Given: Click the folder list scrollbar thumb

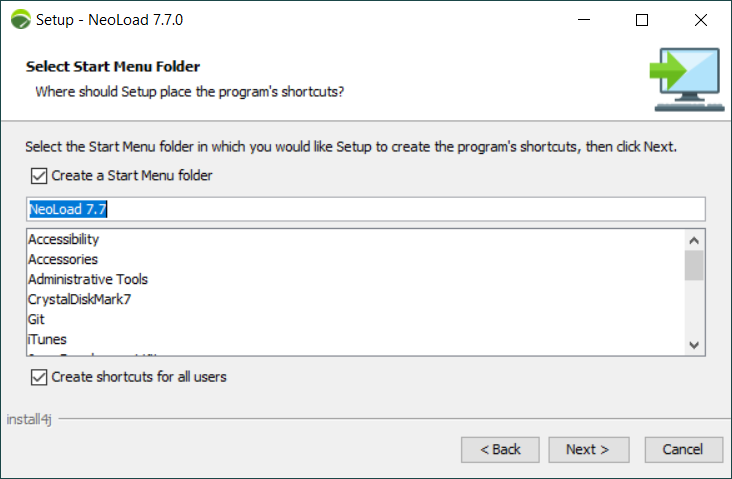Looking at the screenshot, I should (x=694, y=265).
